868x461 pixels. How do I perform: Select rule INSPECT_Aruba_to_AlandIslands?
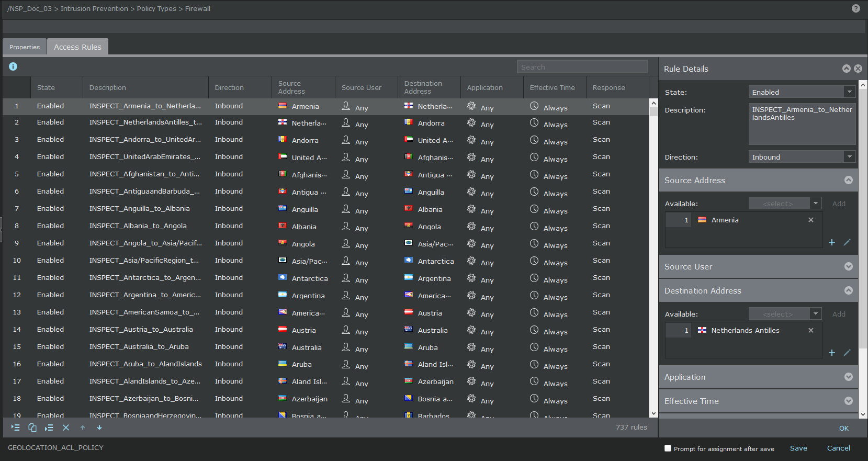pos(145,364)
